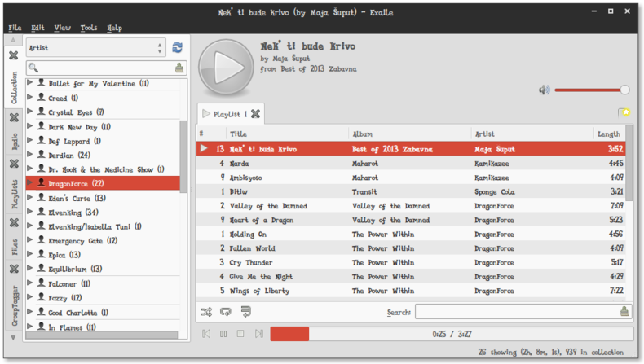
Task: Click the large play button
Action: tap(227, 67)
